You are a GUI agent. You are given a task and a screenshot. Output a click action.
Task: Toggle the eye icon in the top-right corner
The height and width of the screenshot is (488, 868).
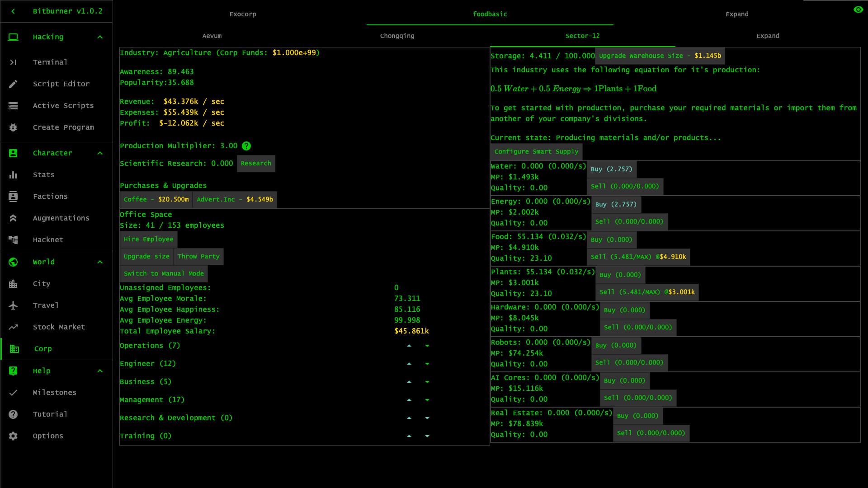(x=858, y=9)
